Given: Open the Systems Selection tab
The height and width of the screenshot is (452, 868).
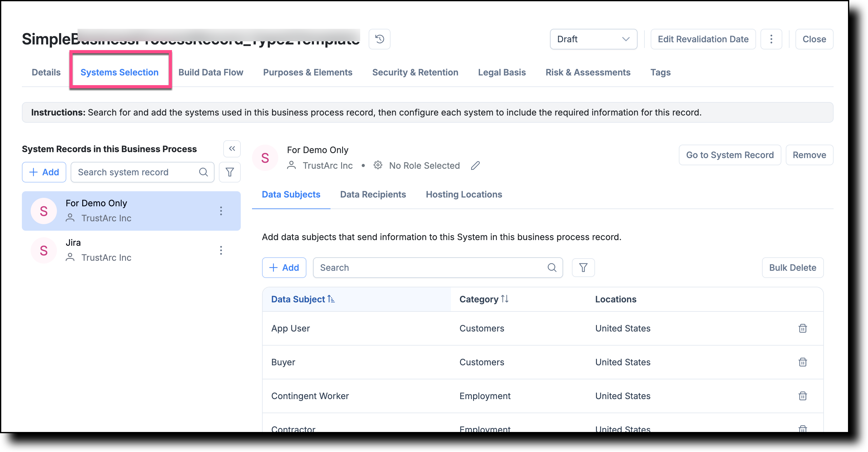Looking at the screenshot, I should 119,72.
